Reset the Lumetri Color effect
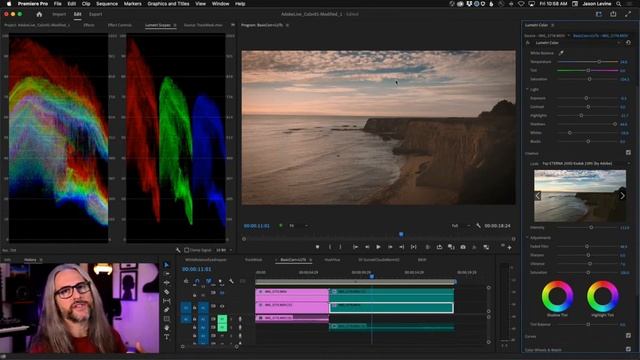Screen dimensions: 640x360 [628, 42]
